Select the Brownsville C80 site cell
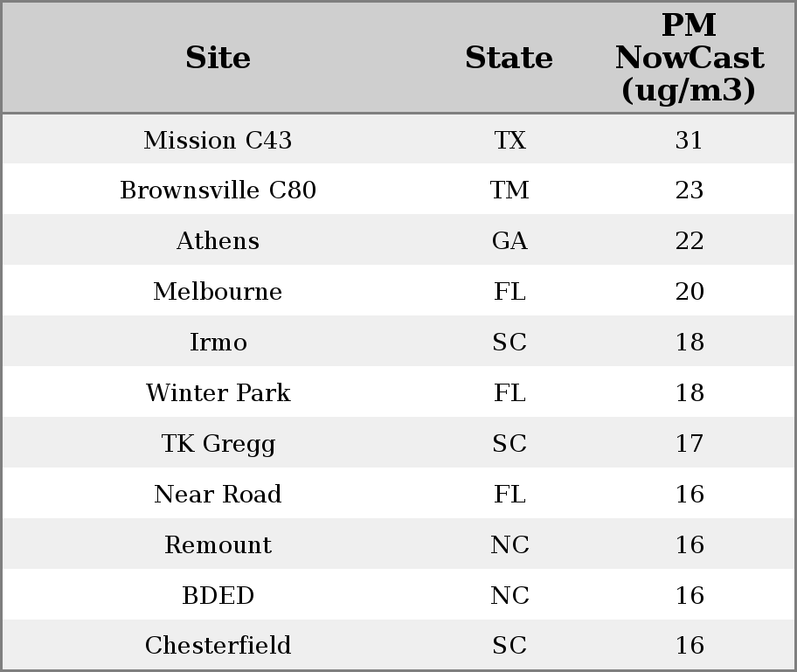Viewport: 797px width, 672px height. 218,191
